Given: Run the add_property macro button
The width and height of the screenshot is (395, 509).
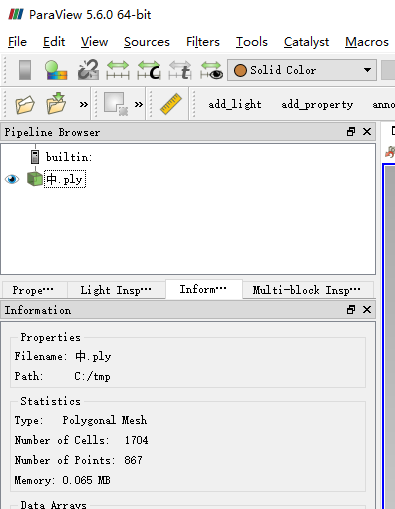Looking at the screenshot, I should [x=317, y=104].
